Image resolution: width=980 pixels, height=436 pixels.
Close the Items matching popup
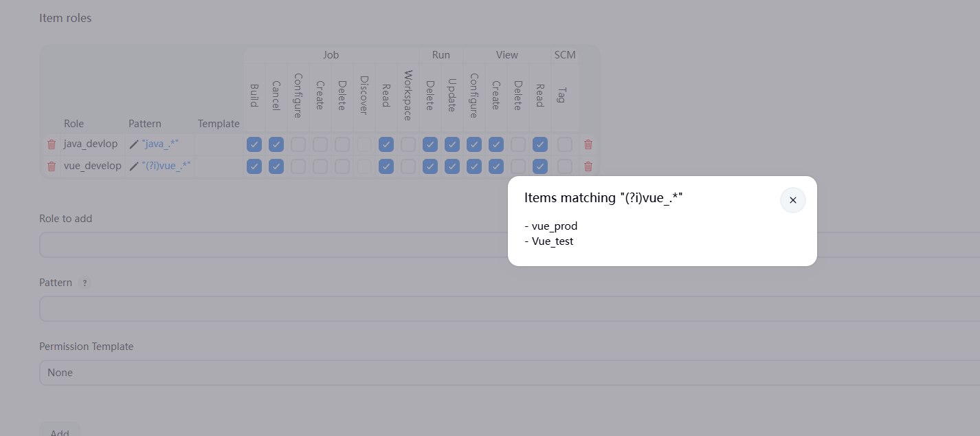[792, 200]
